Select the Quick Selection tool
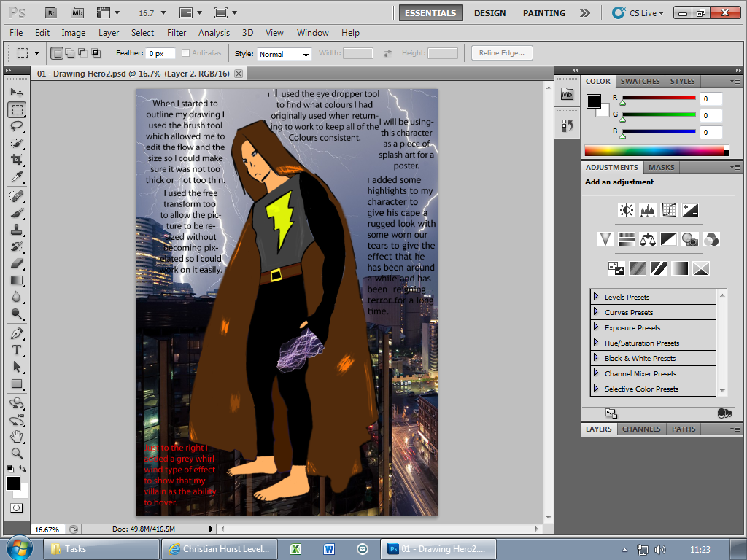This screenshot has width=747, height=560. coord(17,143)
